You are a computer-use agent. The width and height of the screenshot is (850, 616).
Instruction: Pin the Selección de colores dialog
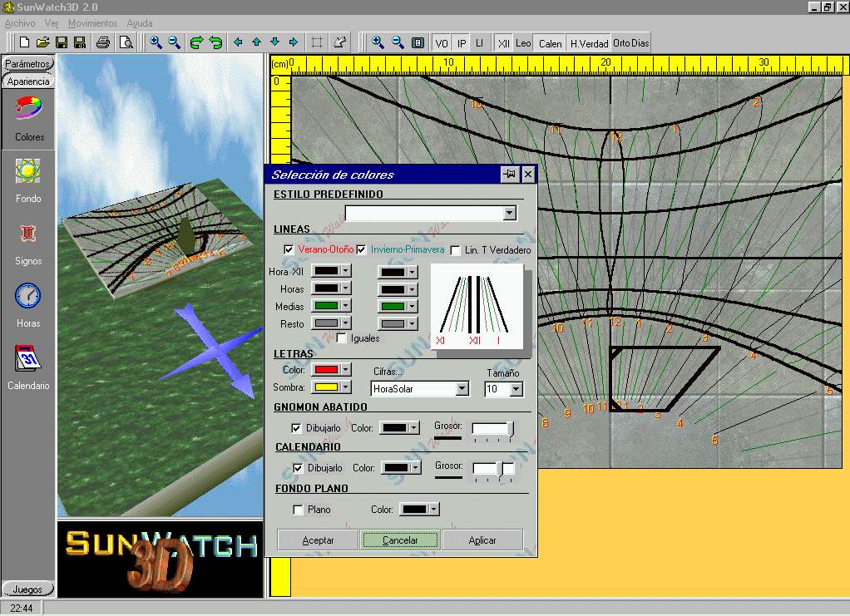click(509, 175)
